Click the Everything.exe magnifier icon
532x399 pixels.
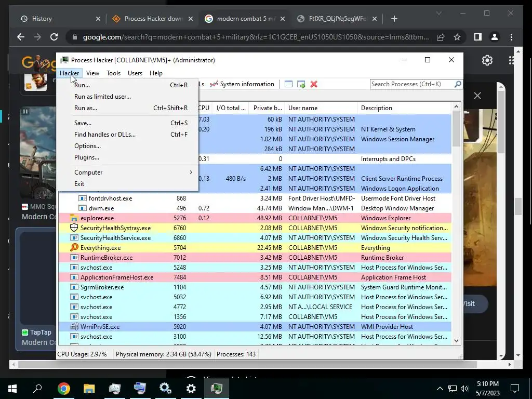(74, 247)
